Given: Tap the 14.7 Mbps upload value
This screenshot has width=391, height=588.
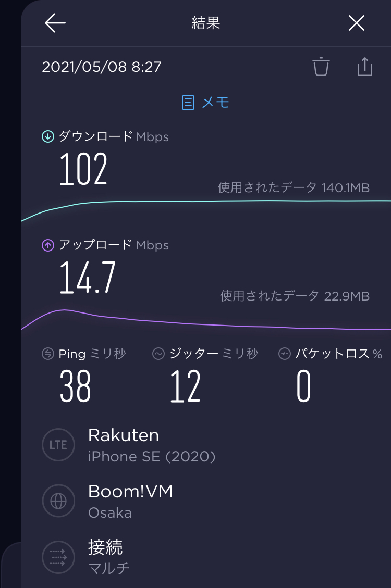Looking at the screenshot, I should click(x=88, y=278).
